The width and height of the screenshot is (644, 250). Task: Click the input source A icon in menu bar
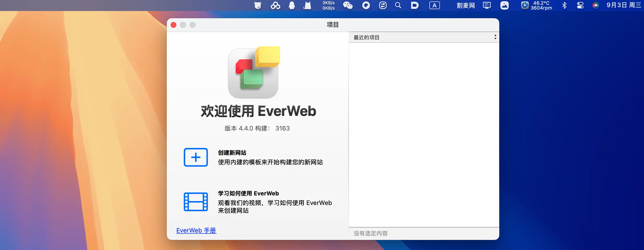click(435, 5)
